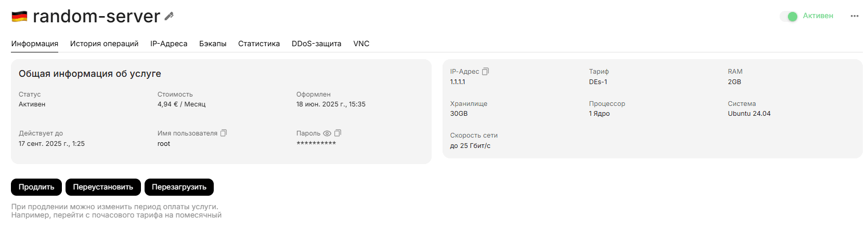Switch to the История операций tab
Viewport: 868px width, 244px height.
click(x=104, y=44)
